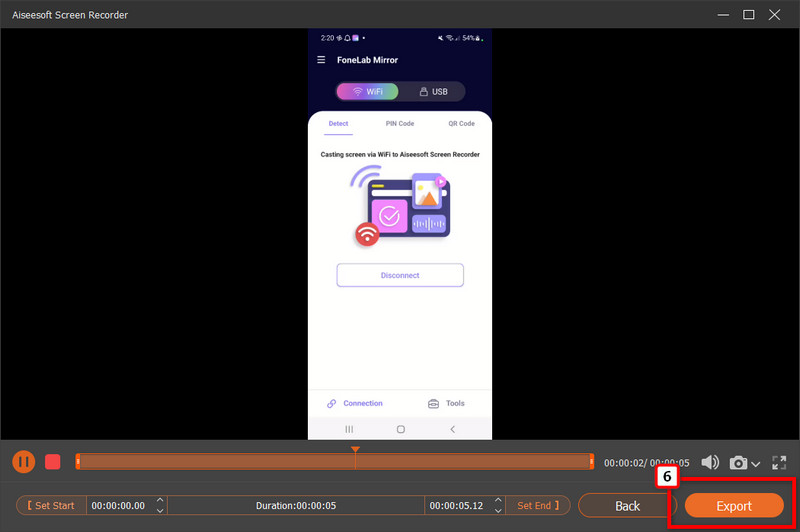Close the Aiseesoft Screen Recorder window

774,15
